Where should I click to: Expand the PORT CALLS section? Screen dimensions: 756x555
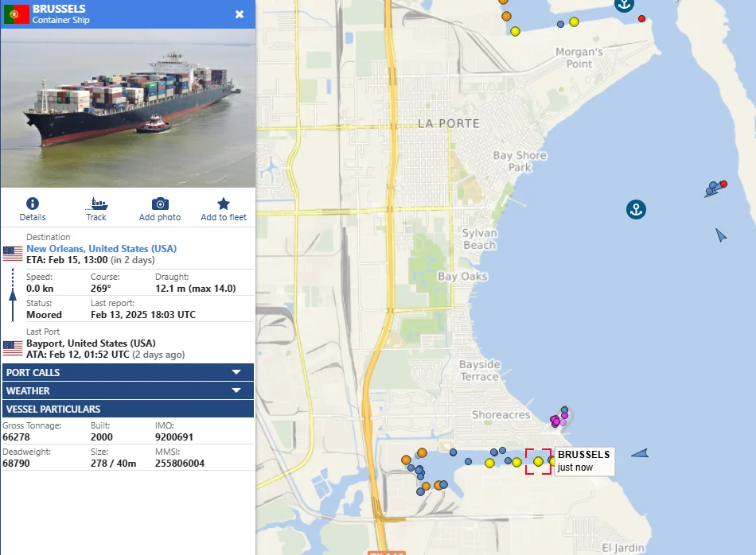[x=128, y=372]
